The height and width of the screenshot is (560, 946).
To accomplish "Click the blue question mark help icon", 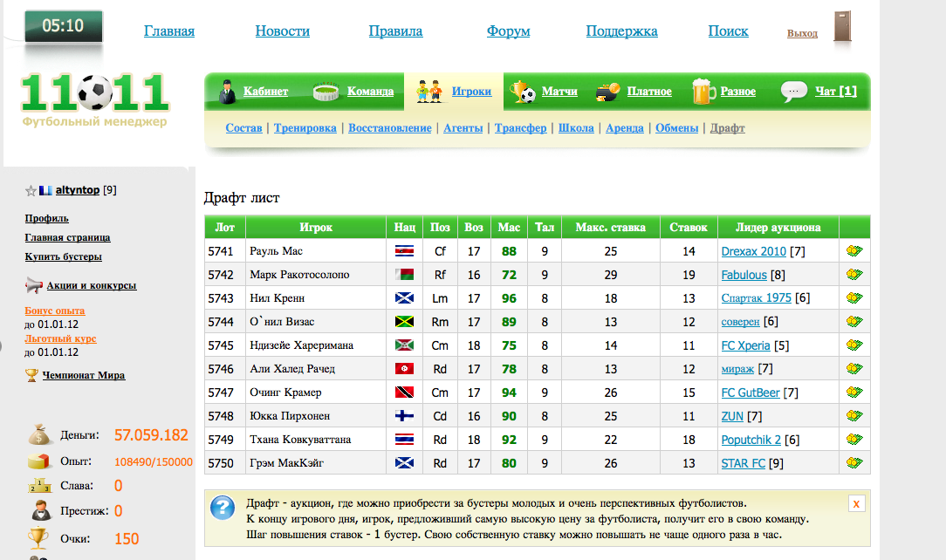I will 222,508.
